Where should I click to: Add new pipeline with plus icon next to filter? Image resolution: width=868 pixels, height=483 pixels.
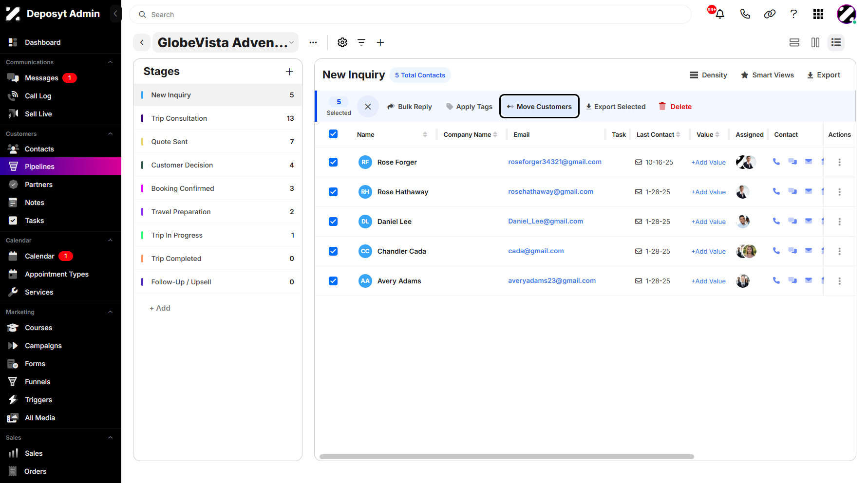point(380,42)
